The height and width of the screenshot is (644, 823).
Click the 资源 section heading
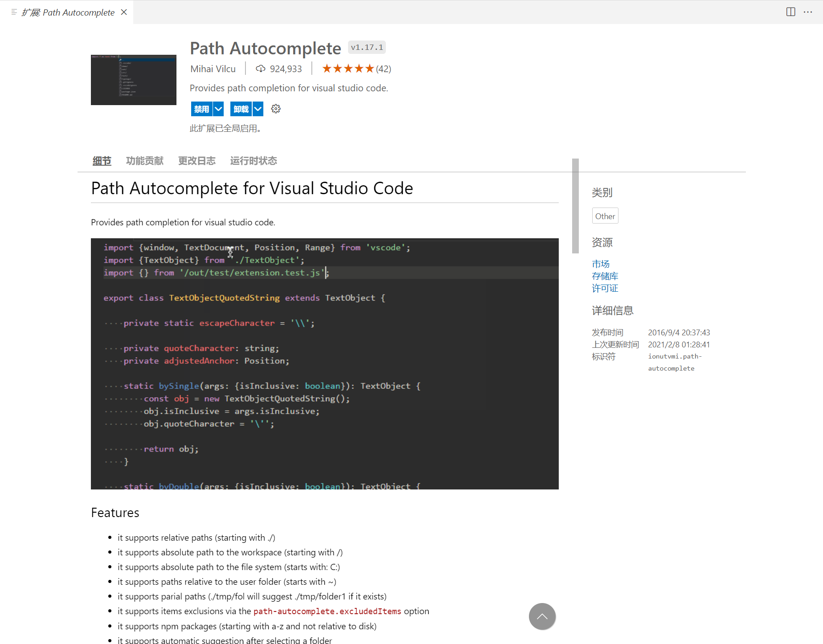point(602,242)
